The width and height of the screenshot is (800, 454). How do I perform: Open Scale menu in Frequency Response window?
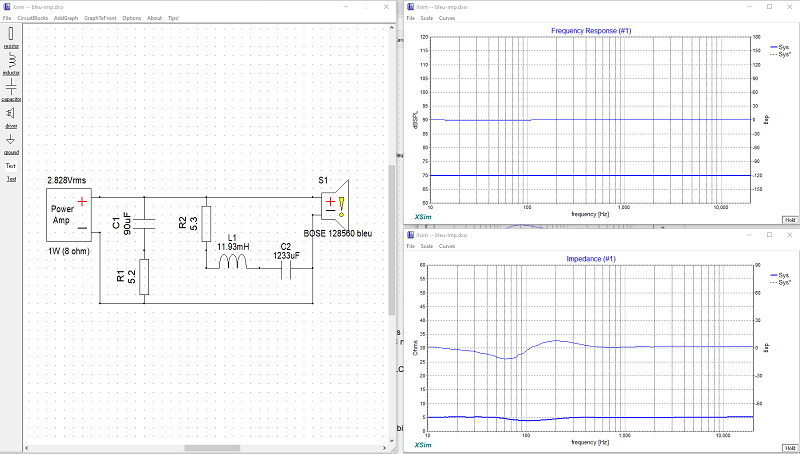click(x=427, y=18)
